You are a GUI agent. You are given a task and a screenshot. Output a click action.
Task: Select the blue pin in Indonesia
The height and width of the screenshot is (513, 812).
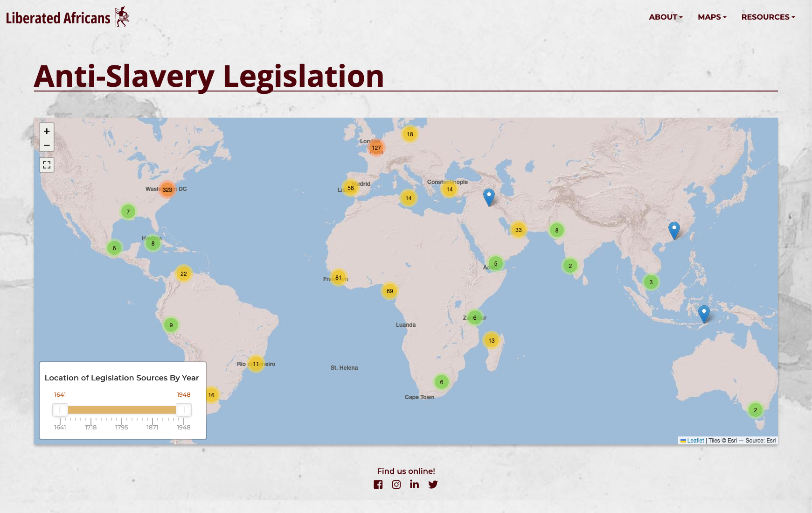704,314
